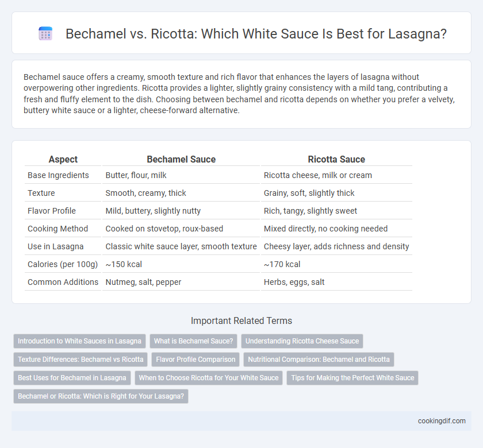Click the cell 'Rich, tangy, slightly sweet'
The height and width of the screenshot is (448, 483).
point(310,211)
